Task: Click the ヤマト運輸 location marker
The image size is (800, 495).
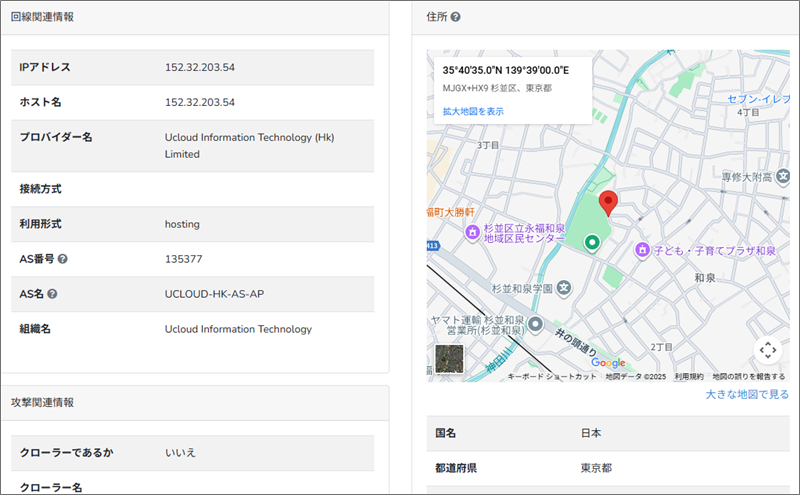Action: click(x=536, y=325)
